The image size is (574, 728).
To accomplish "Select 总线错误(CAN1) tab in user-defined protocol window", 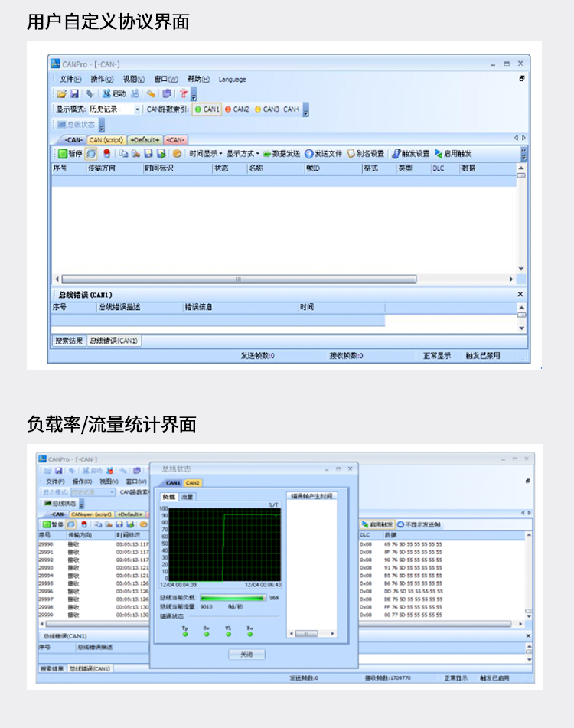I will pos(114,341).
